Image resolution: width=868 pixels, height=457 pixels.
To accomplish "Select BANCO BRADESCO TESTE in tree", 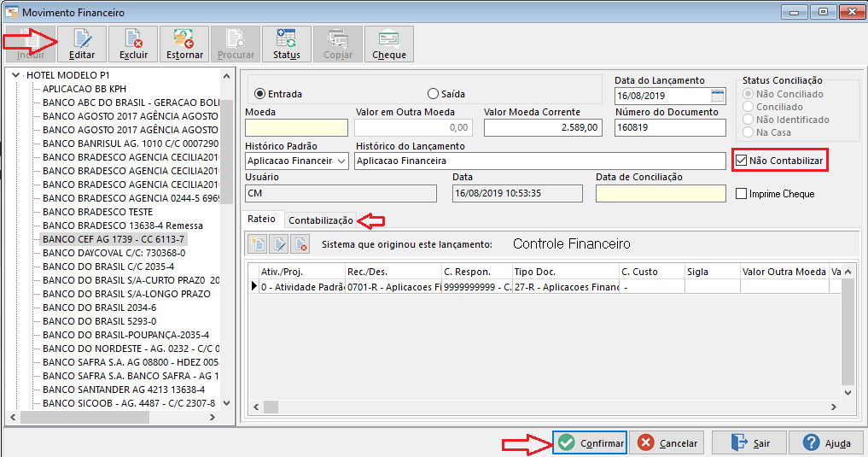I will coord(97,212).
